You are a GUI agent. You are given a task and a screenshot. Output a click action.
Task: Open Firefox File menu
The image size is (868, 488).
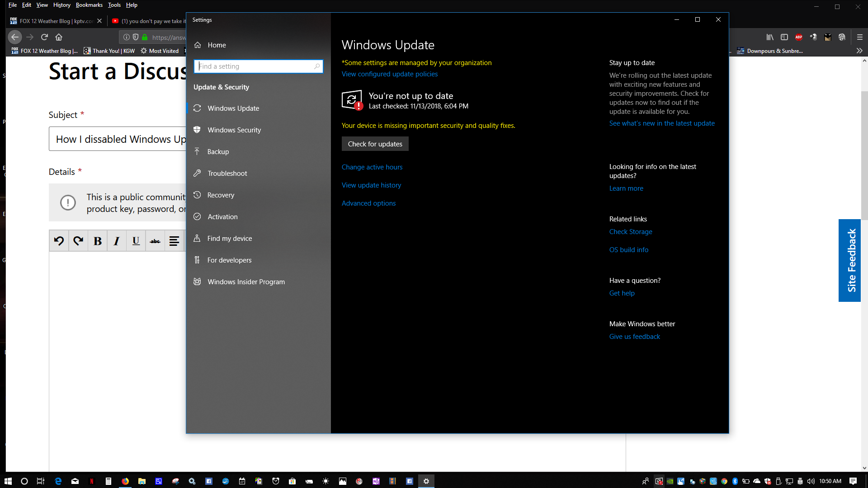(x=13, y=5)
